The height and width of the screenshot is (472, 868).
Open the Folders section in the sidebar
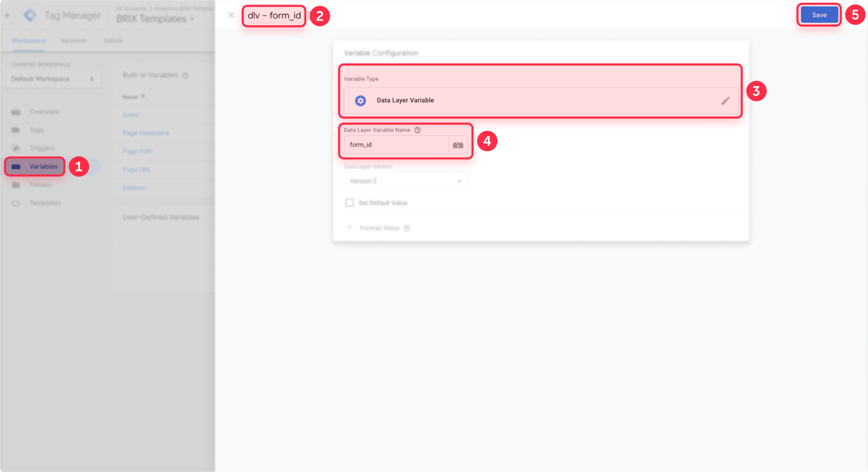(x=41, y=184)
